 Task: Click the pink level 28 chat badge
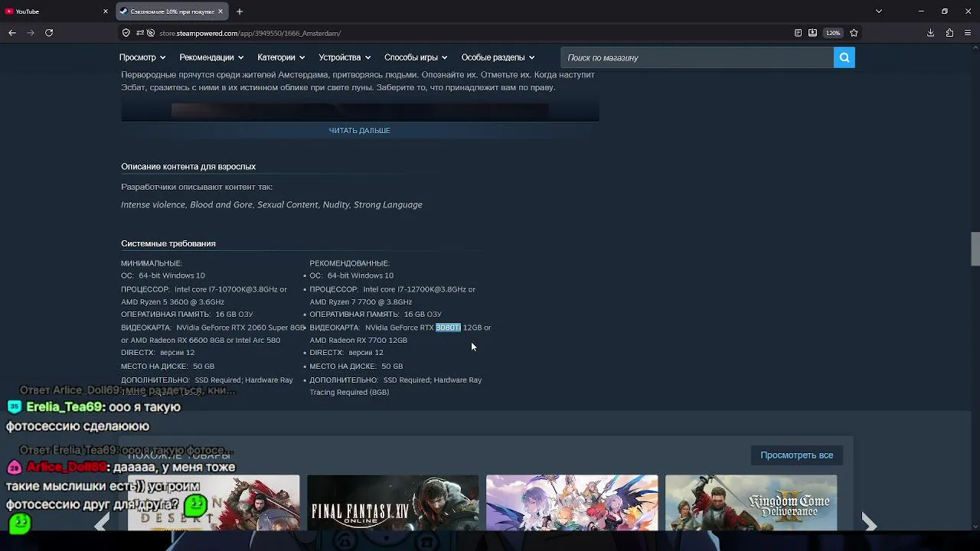click(x=15, y=467)
